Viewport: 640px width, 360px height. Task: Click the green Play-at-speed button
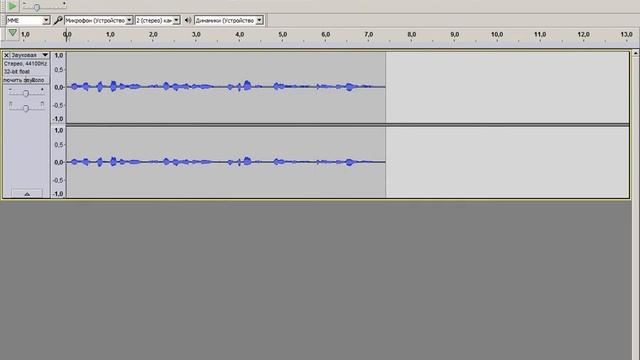click(12, 6)
